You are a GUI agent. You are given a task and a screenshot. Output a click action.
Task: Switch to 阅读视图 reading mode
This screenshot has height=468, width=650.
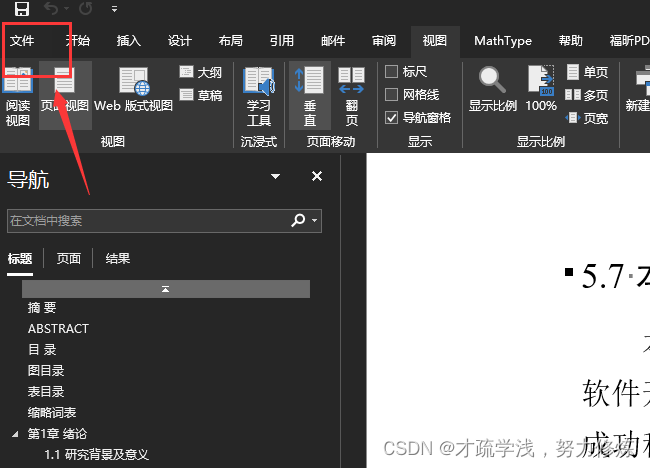click(x=17, y=96)
